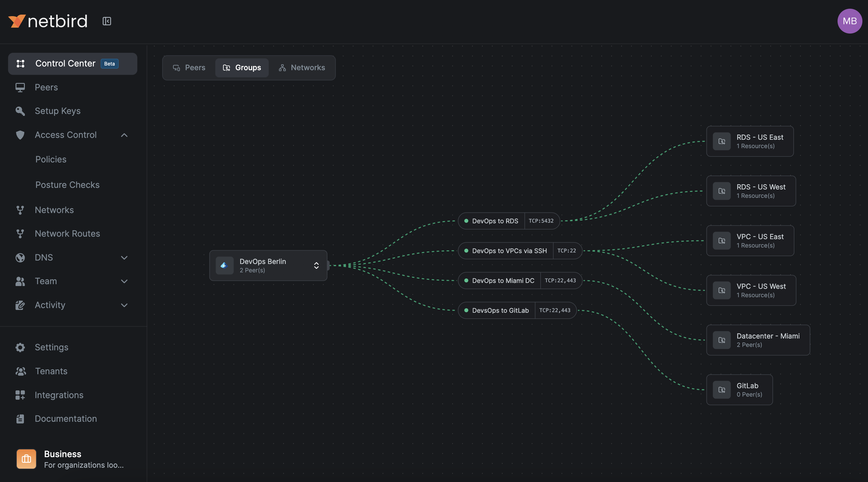Click the Network Routes icon
Image resolution: width=868 pixels, height=482 pixels.
pyautogui.click(x=20, y=234)
